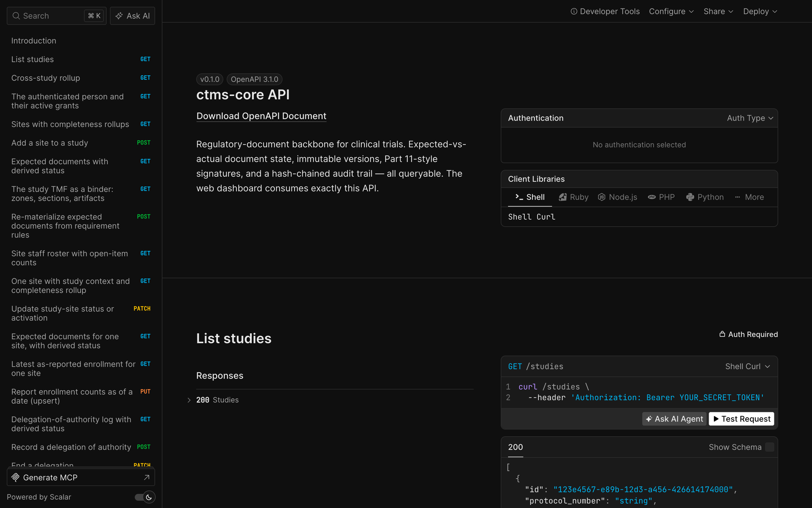Open the Auth Type dropdown
The height and width of the screenshot is (508, 812).
(750, 118)
